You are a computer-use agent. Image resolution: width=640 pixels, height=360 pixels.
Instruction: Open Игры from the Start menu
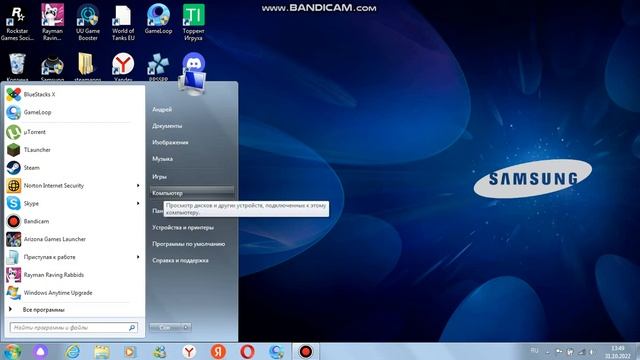(x=159, y=177)
